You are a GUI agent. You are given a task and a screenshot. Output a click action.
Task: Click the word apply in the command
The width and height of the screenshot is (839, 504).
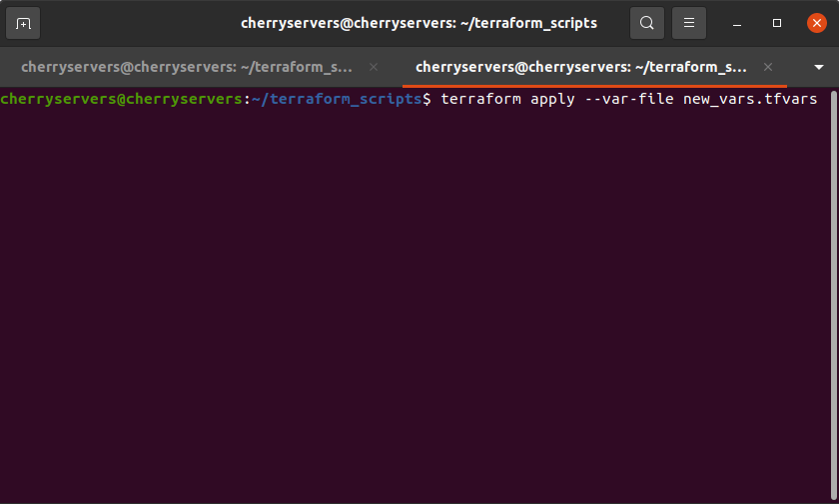(x=552, y=99)
